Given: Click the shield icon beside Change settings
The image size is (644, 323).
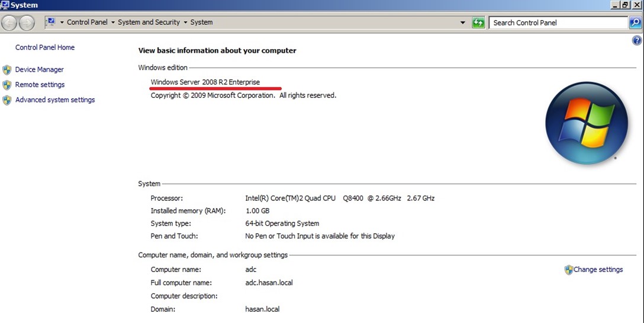Looking at the screenshot, I should click(x=569, y=270).
